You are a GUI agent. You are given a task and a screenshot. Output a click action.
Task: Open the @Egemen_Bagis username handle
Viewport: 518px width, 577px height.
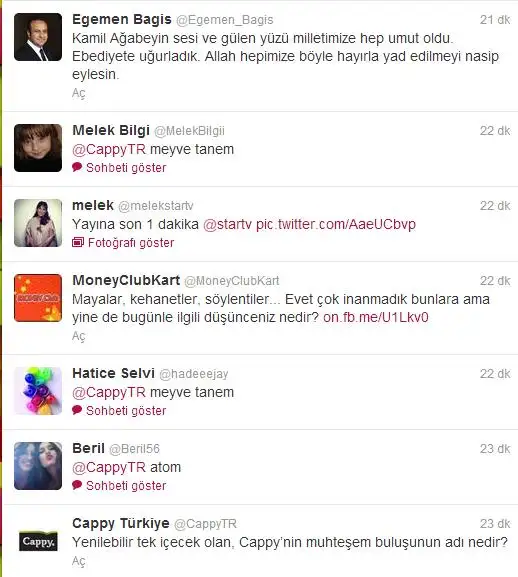click(x=225, y=20)
